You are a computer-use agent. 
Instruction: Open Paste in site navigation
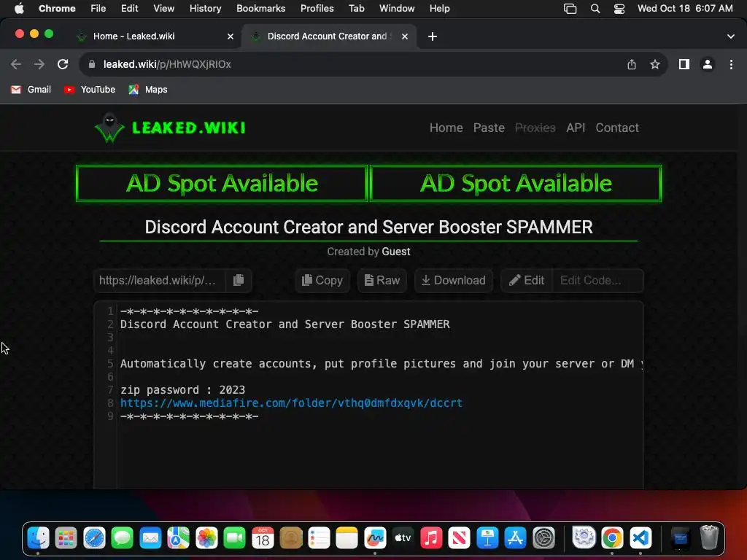click(x=489, y=128)
